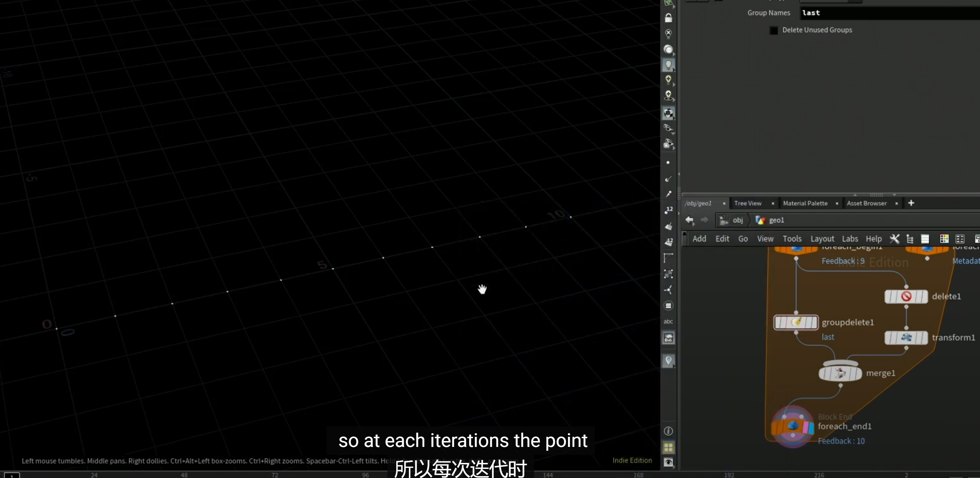
Task: Click the high quality lighting plus bulb
Action: [668, 80]
